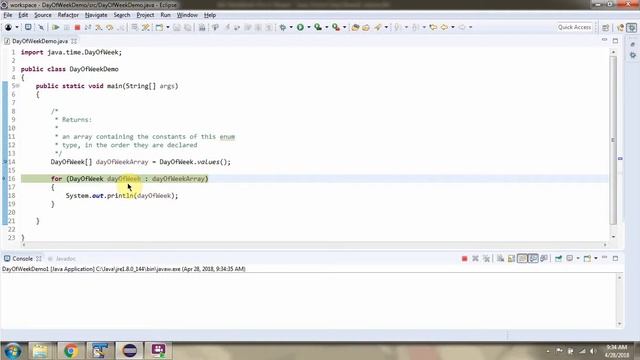Viewport: 640px width, 360px height.
Task: Open the Run menu
Action: 165,15
